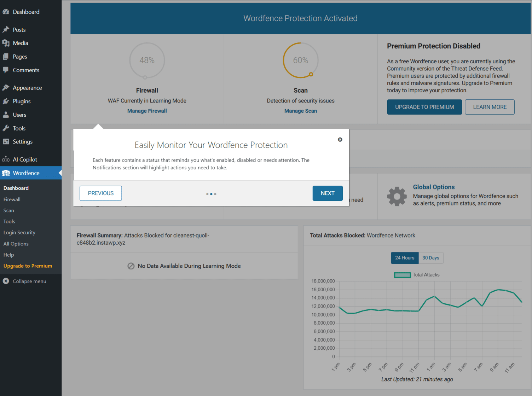Click 'WAF Currently in Learning Mode' text

click(x=147, y=101)
